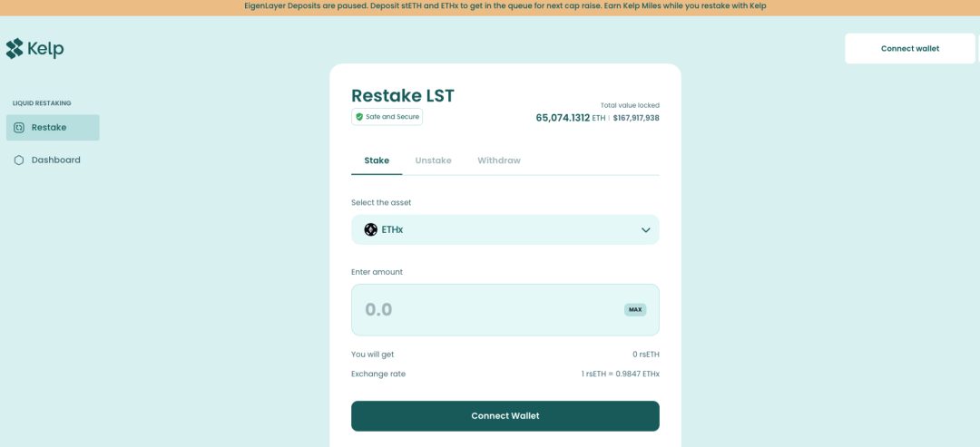Click the Restake LST heading
Viewport: 980px width, 447px height.
pyautogui.click(x=403, y=95)
